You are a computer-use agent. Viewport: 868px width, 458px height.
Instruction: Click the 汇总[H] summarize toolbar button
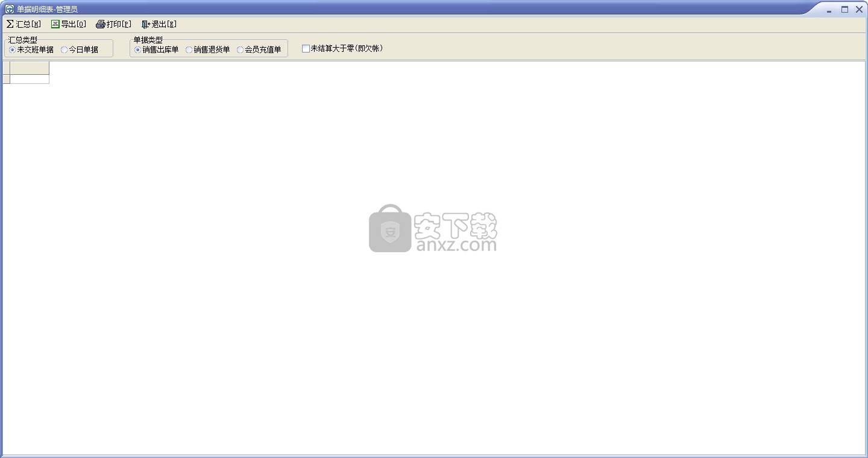[x=24, y=24]
